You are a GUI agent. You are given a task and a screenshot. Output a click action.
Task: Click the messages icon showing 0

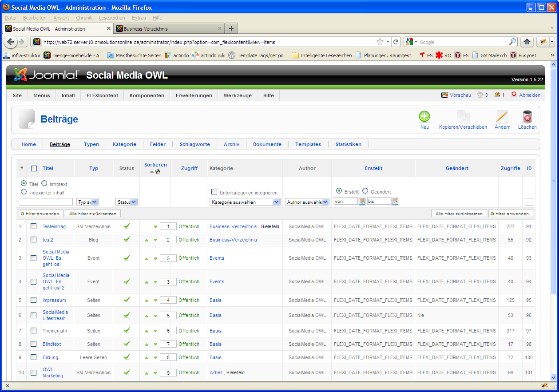480,94
